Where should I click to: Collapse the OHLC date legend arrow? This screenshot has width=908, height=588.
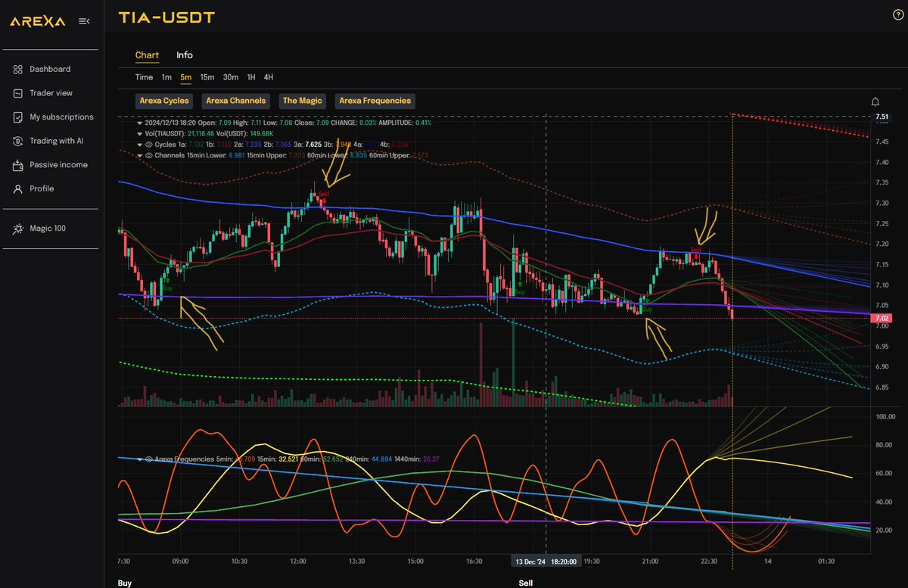139,122
